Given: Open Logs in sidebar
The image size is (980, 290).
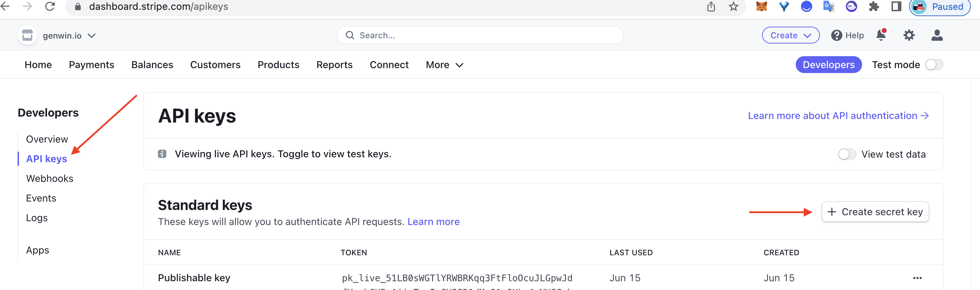Looking at the screenshot, I should pyautogui.click(x=37, y=218).
